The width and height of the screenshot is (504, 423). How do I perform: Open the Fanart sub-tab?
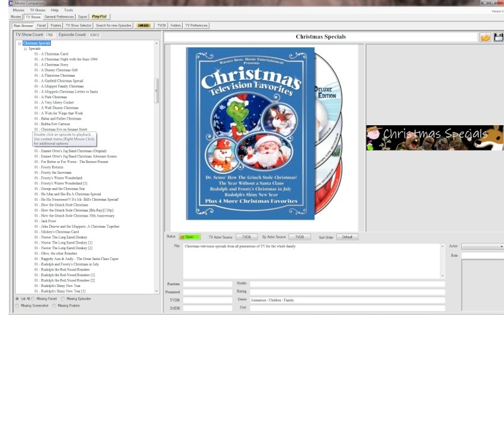pos(42,25)
